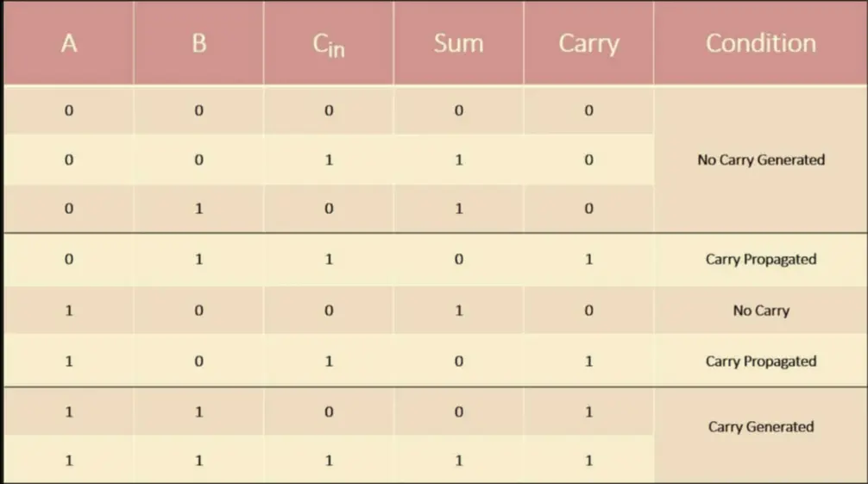Select the Carry value in the last row

pyautogui.click(x=588, y=461)
